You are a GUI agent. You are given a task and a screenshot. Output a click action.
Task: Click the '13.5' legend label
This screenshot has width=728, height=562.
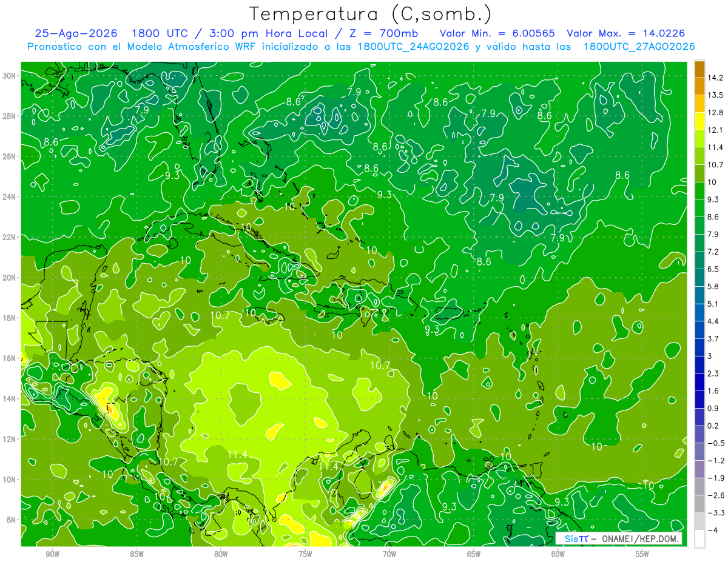click(715, 95)
